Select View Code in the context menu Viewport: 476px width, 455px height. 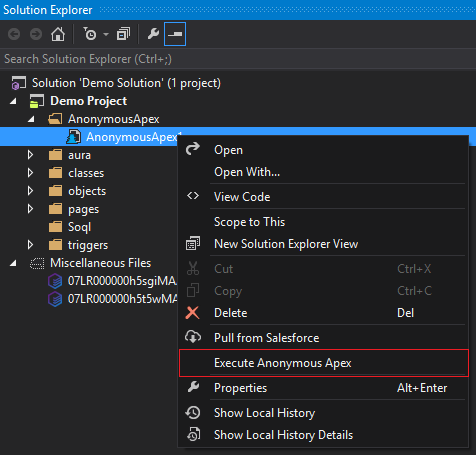[323, 197]
